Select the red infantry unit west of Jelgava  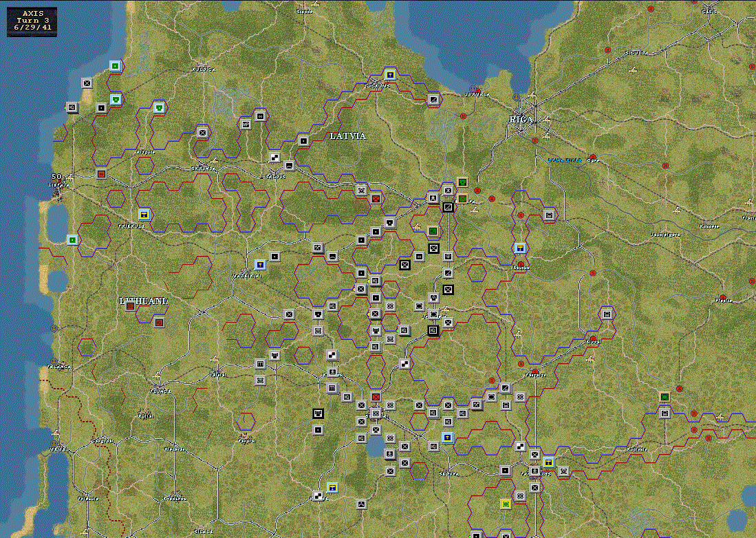point(376,198)
